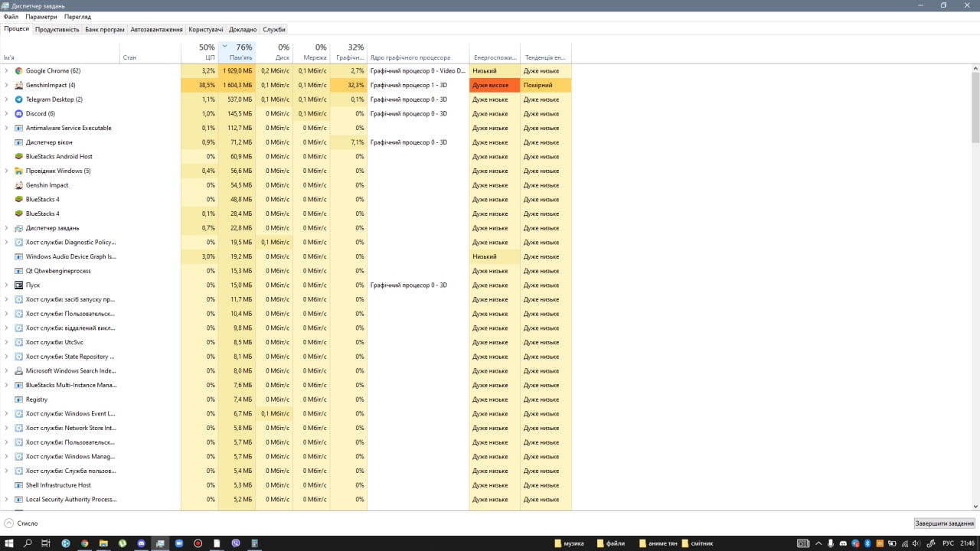Viewport: 980px width, 551px height.
Task: Click the Antimalware Service Executable icon
Action: click(18, 128)
